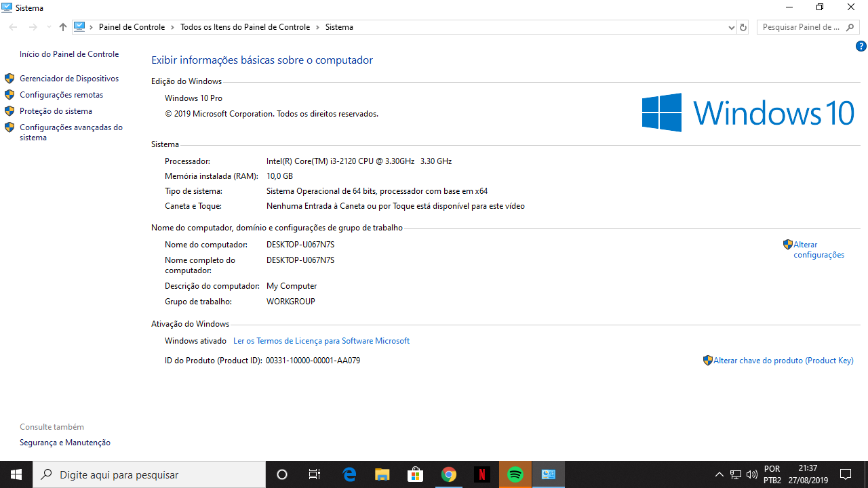
Task: Click the WORKGROUP value
Action: 291,302
